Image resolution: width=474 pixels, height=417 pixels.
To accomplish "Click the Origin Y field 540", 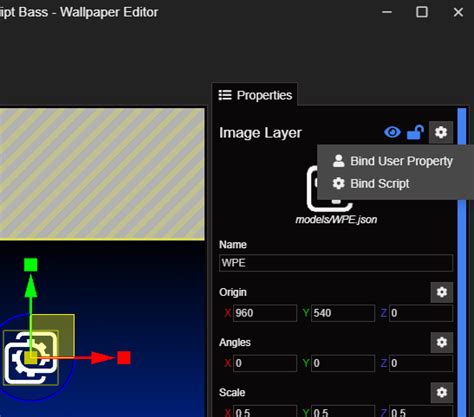I will pyautogui.click(x=343, y=313).
